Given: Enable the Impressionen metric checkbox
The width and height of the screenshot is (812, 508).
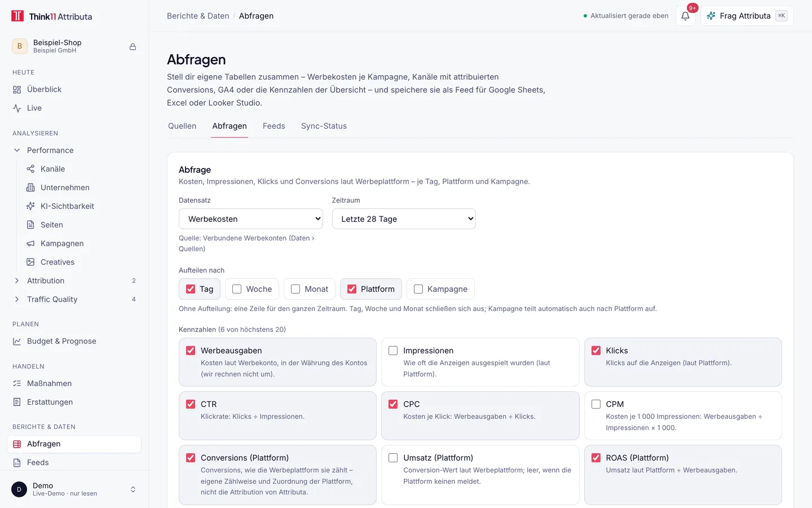Looking at the screenshot, I should tap(393, 351).
